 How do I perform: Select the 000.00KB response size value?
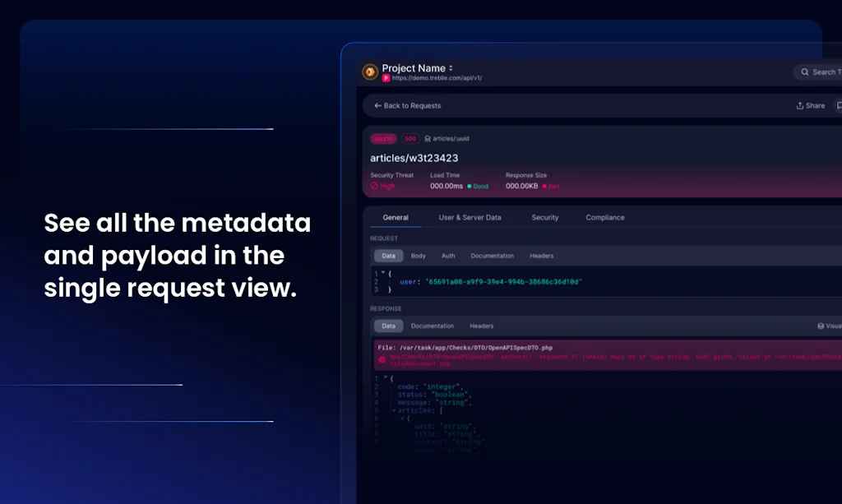point(521,186)
